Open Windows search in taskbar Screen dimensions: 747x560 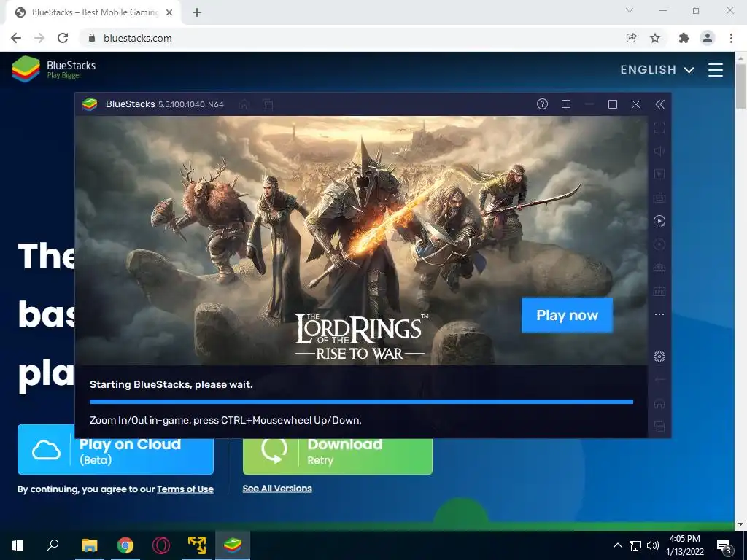[53, 545]
